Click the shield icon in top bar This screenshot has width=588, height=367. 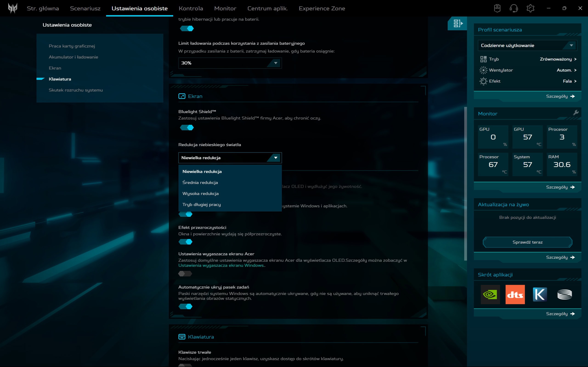(497, 8)
